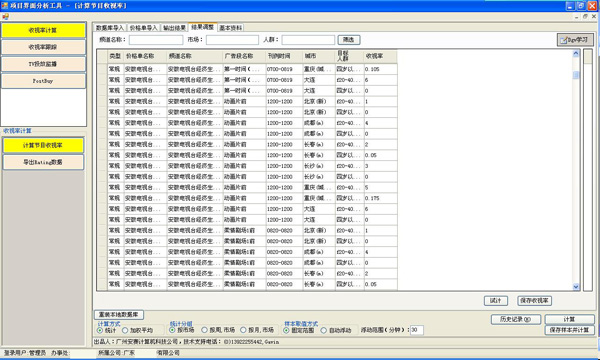
Task: Click the 城市 column header
Action: [319, 56]
